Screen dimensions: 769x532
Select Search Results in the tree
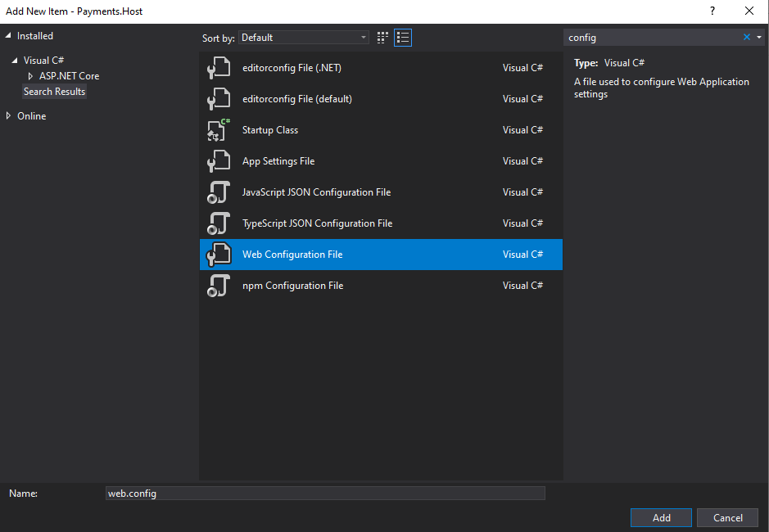[x=54, y=92]
